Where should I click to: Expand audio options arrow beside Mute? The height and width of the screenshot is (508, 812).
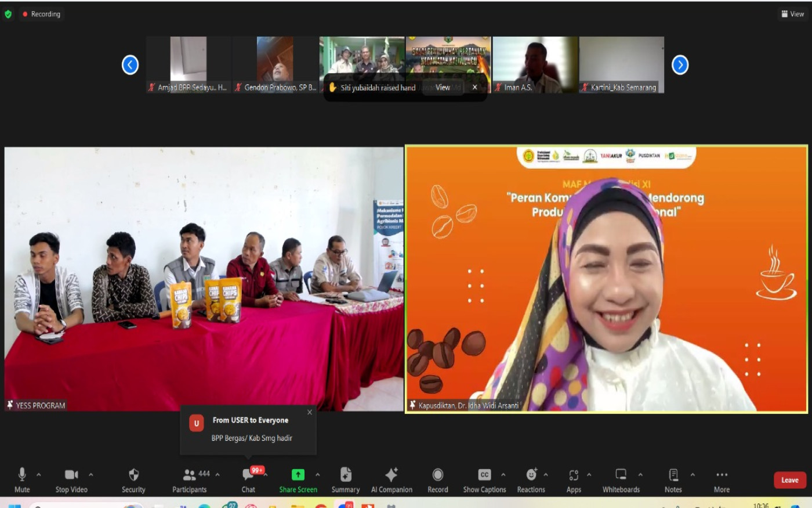tap(39, 474)
